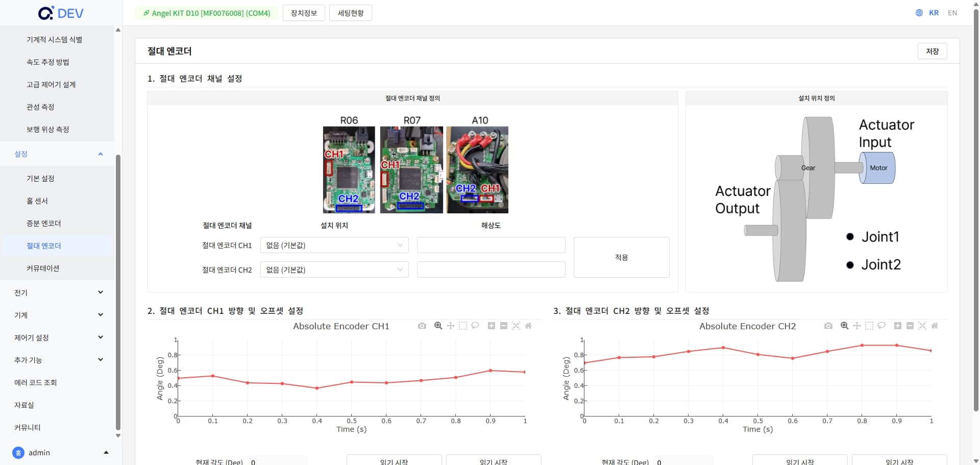Click zoom-out minus icon on CH2 chart
The image size is (980, 465).
coord(910,326)
